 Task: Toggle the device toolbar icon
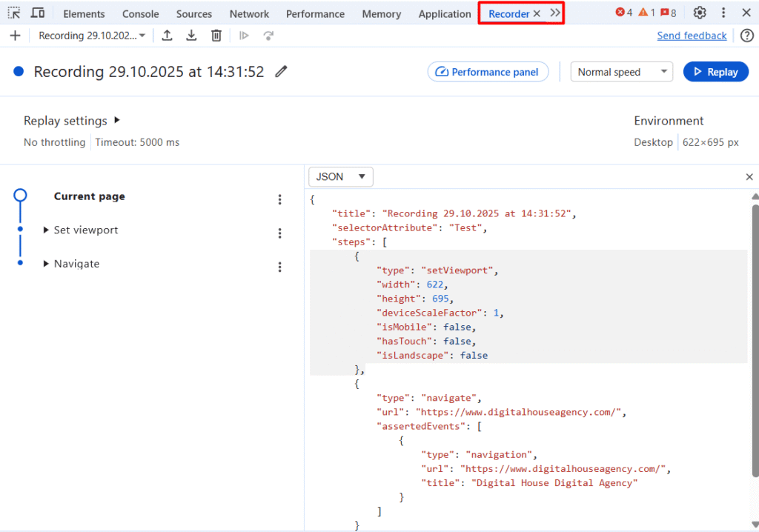point(38,13)
